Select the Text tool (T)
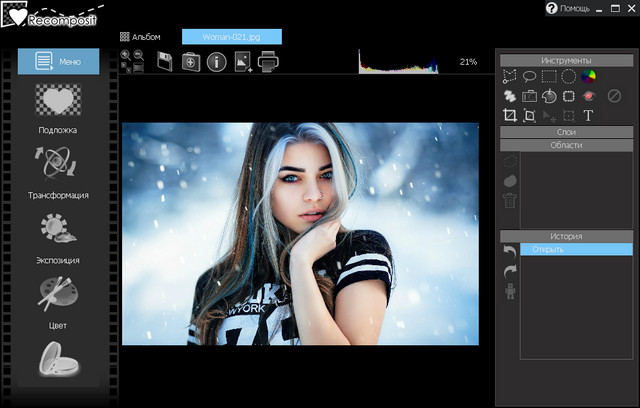Viewport: 640px width, 408px height. point(588,116)
